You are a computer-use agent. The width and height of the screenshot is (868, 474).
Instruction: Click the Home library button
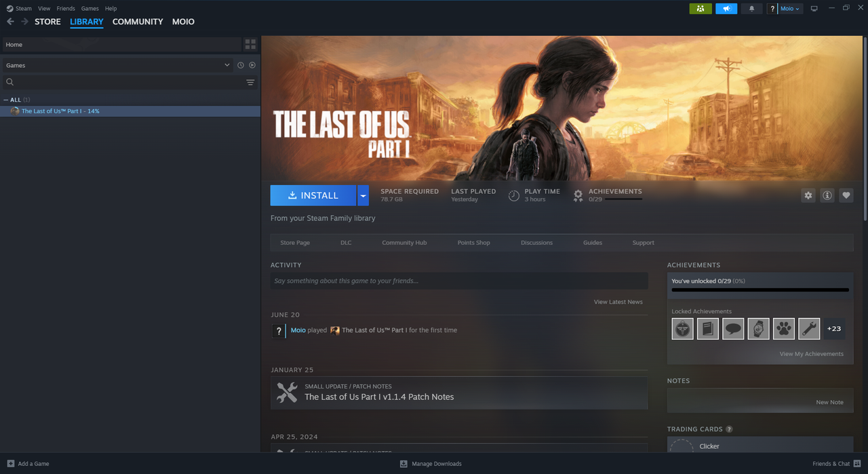coord(121,44)
